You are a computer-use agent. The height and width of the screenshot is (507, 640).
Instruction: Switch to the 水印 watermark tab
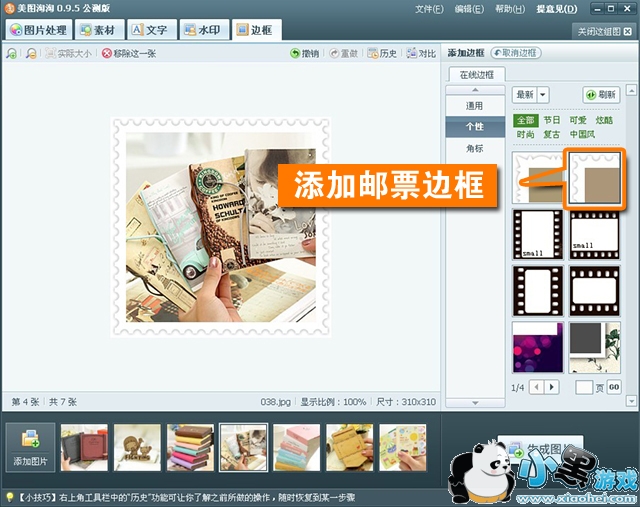205,30
